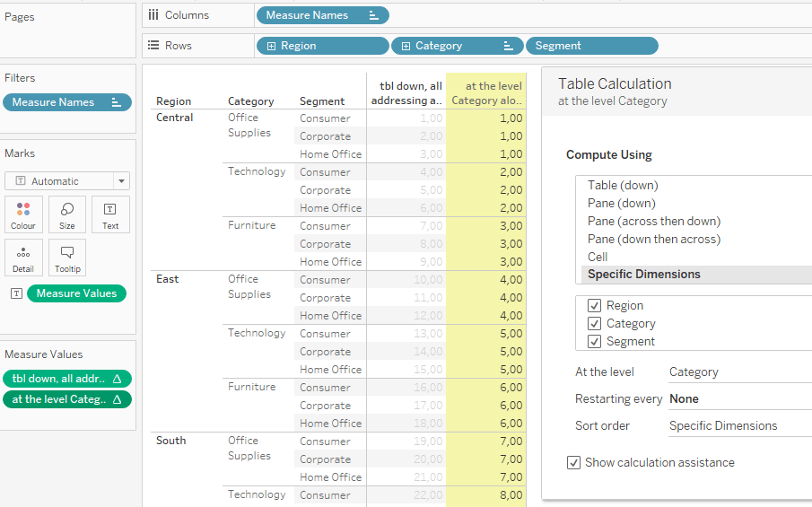Click the text icon beside Measure Values pill
Screen dimensions: 812x507
[16, 293]
